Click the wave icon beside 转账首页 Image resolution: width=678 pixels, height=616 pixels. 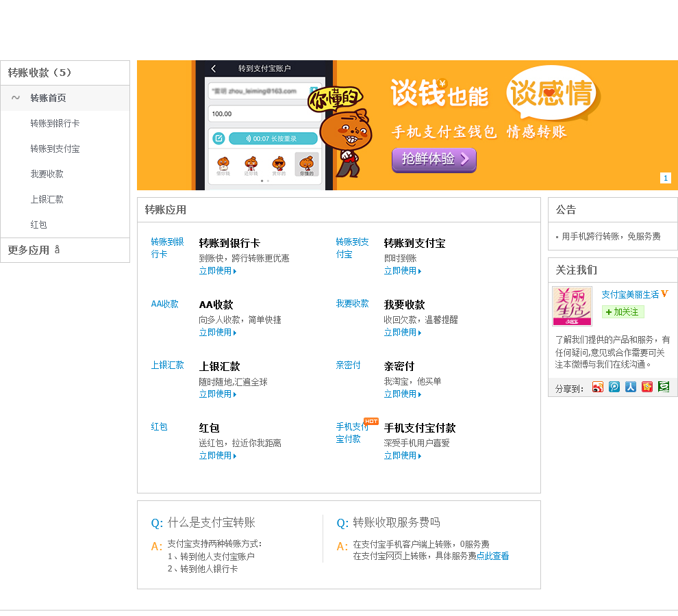pos(16,98)
